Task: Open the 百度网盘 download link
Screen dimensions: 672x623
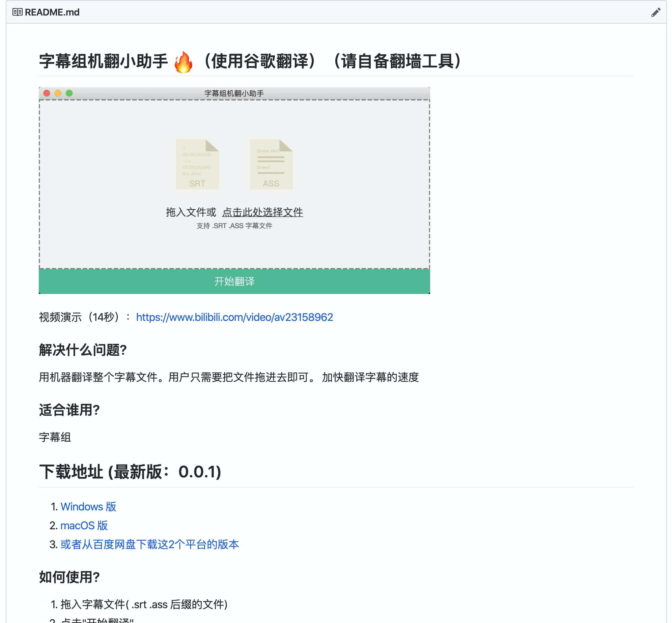Action: [149, 544]
